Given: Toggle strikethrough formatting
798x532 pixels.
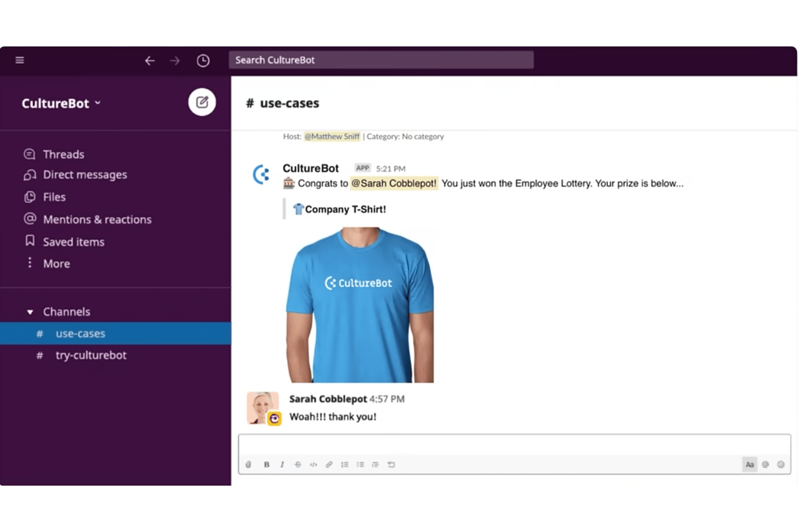Looking at the screenshot, I should (298, 465).
